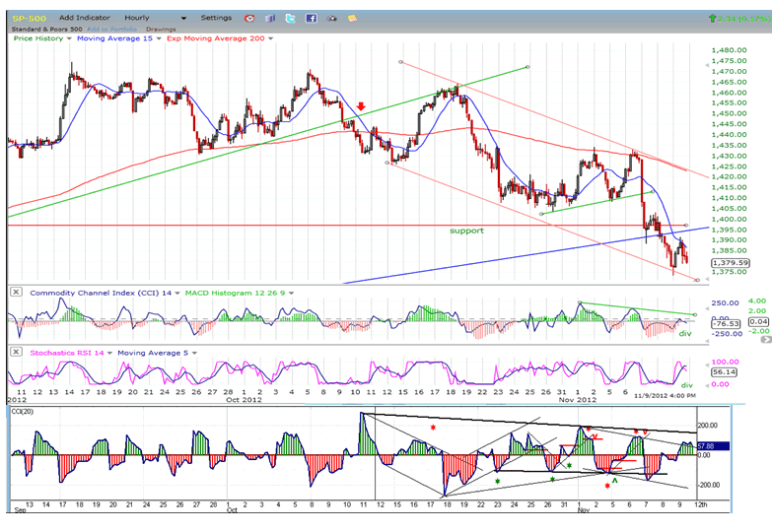Share the chart on Twitter

coord(290,18)
